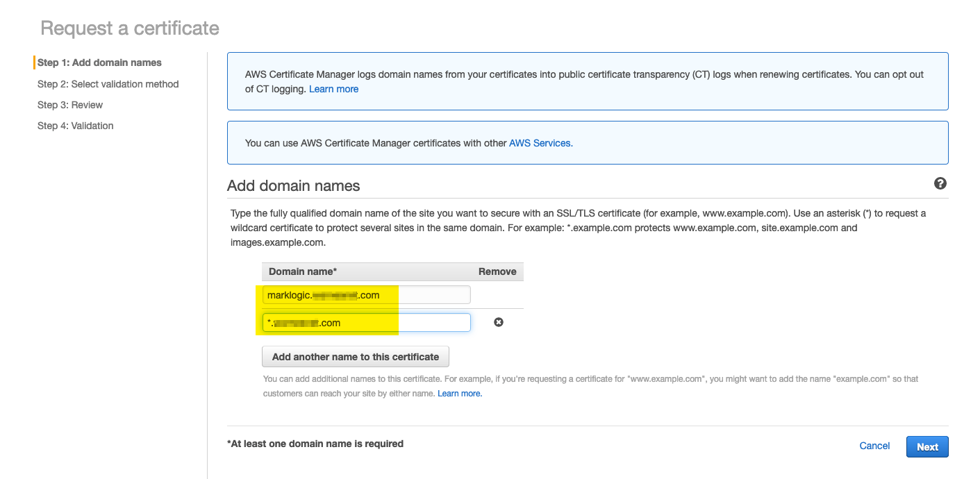
Task: Focus the marklogic domain name field
Action: (x=367, y=295)
